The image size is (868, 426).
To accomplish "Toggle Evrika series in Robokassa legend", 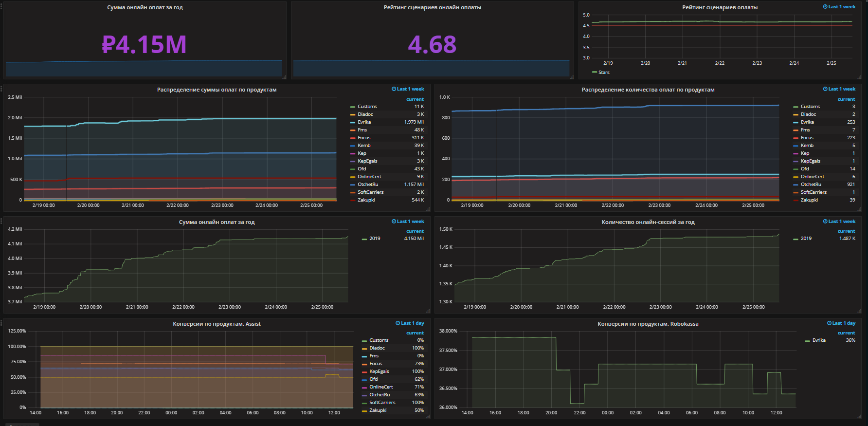I will tap(819, 340).
